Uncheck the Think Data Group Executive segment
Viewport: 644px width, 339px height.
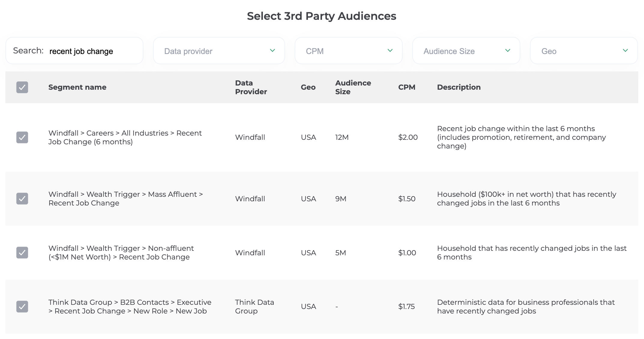click(22, 307)
